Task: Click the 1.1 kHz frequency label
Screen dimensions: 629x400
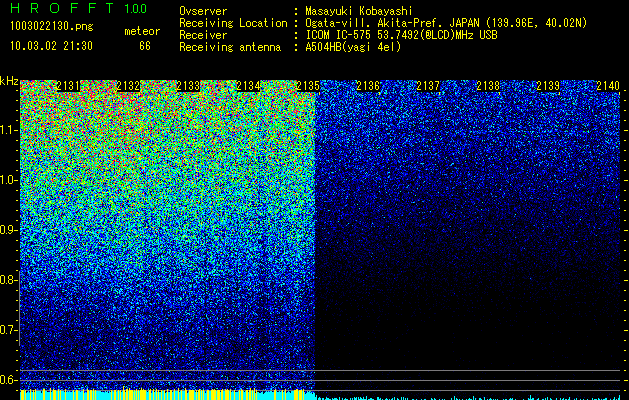Action: point(8,130)
